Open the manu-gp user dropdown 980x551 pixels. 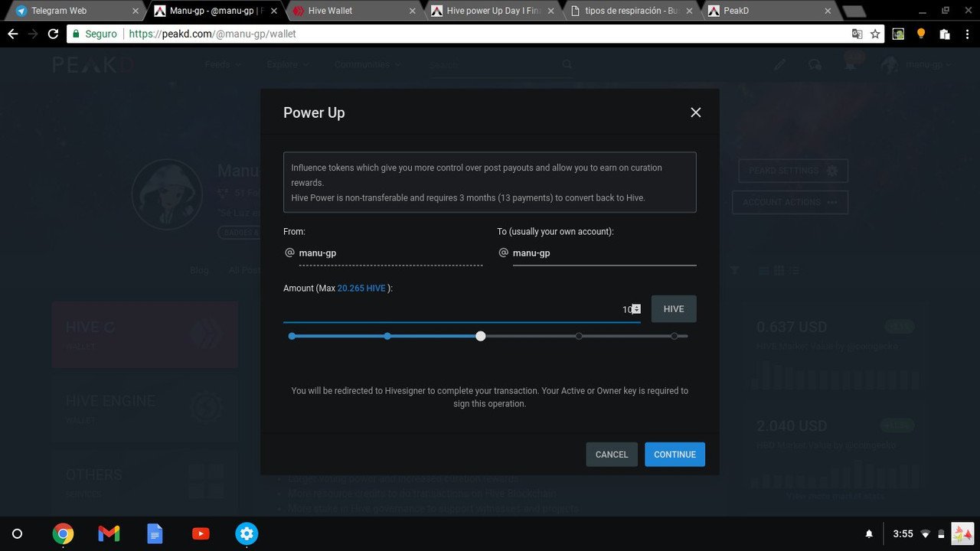916,65
